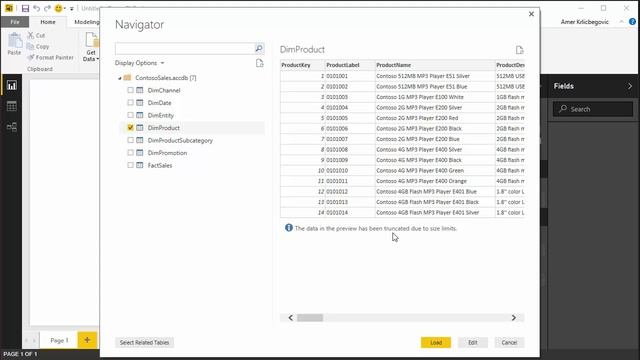Check the DimChannel checkbox
640x360 pixels.
(x=131, y=90)
